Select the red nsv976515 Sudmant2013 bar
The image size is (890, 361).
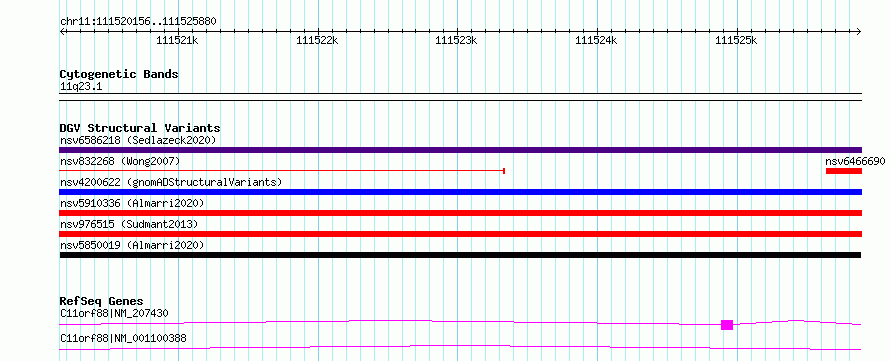pos(460,234)
